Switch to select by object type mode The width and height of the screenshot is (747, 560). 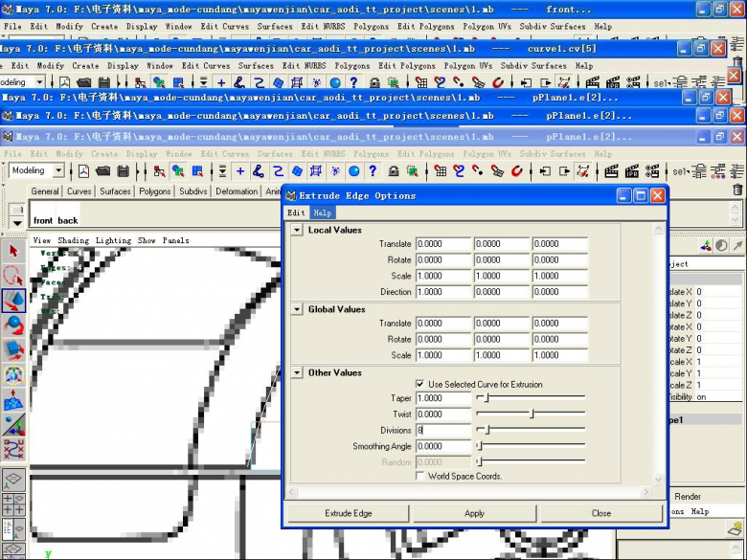tap(178, 171)
